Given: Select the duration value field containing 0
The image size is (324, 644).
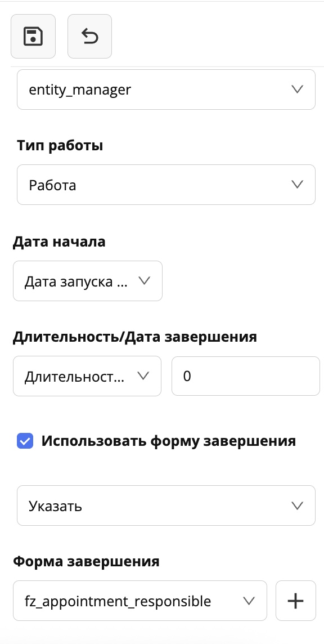Looking at the screenshot, I should [246, 376].
